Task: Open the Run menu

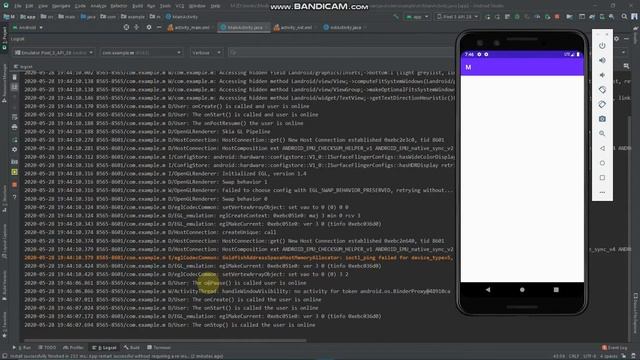Action: click(x=151, y=6)
